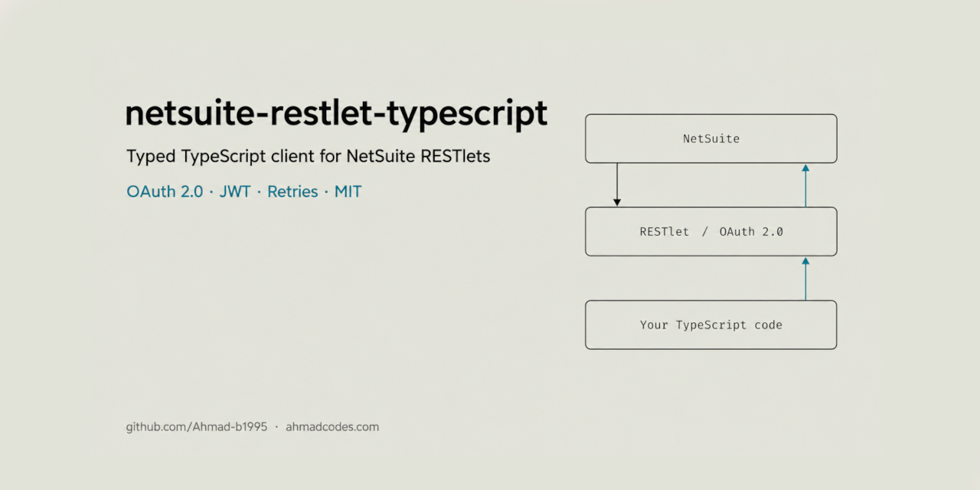Click the 'MIT' license tag
This screenshot has height=490, width=980.
click(348, 191)
